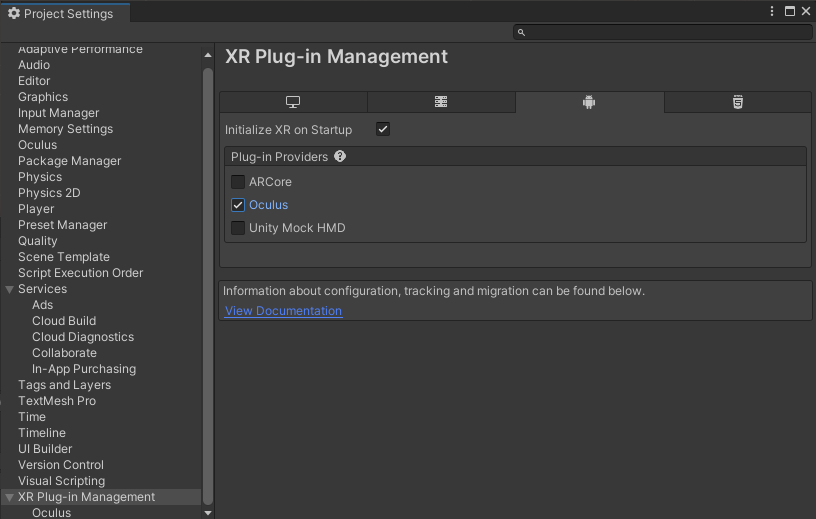Open Quality settings

click(x=37, y=241)
